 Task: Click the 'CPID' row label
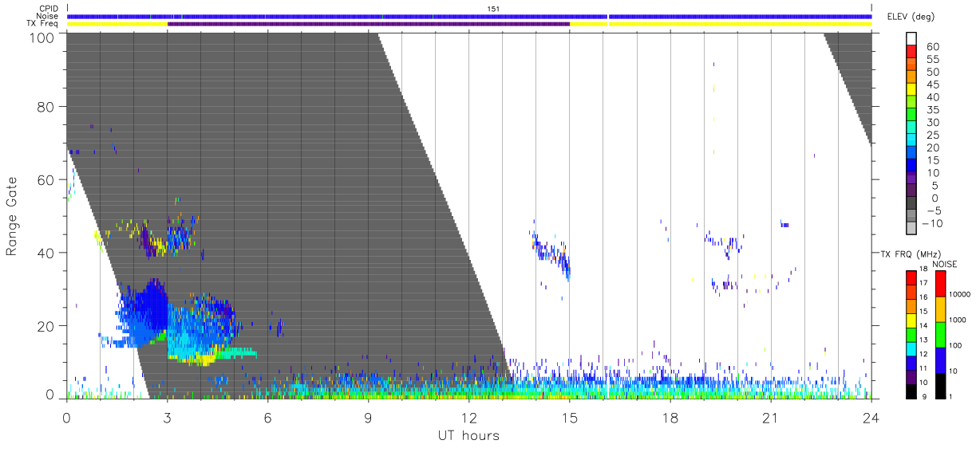[47, 9]
